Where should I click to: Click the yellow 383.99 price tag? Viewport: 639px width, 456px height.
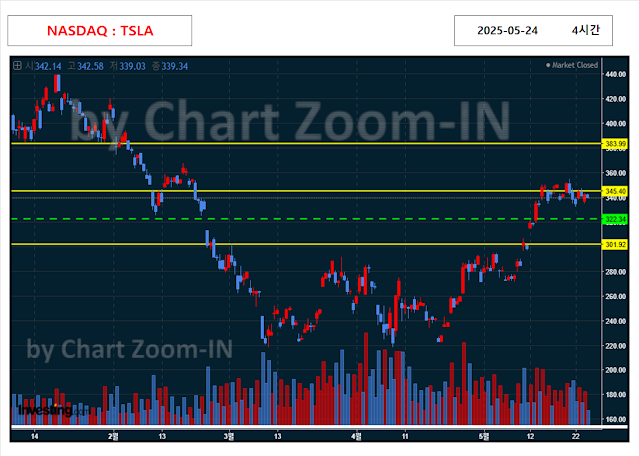(x=615, y=144)
